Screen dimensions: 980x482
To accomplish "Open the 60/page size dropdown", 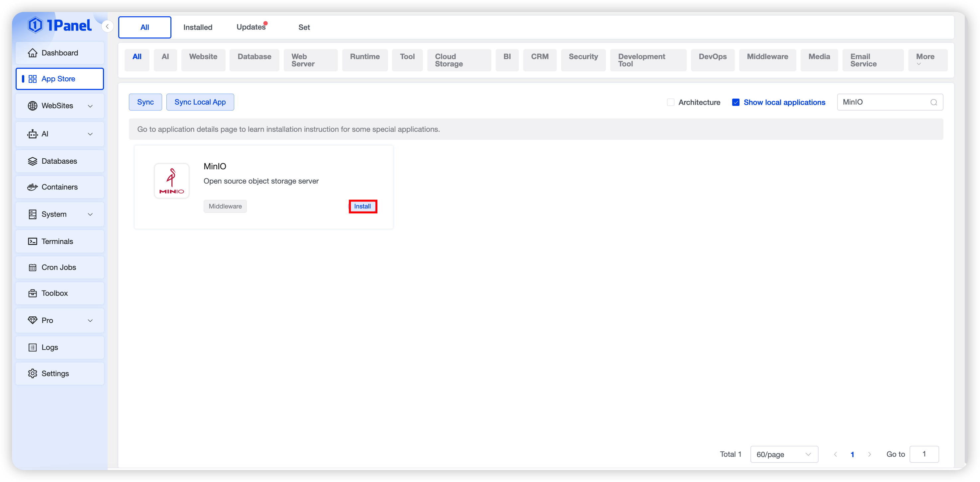I will pos(783,454).
